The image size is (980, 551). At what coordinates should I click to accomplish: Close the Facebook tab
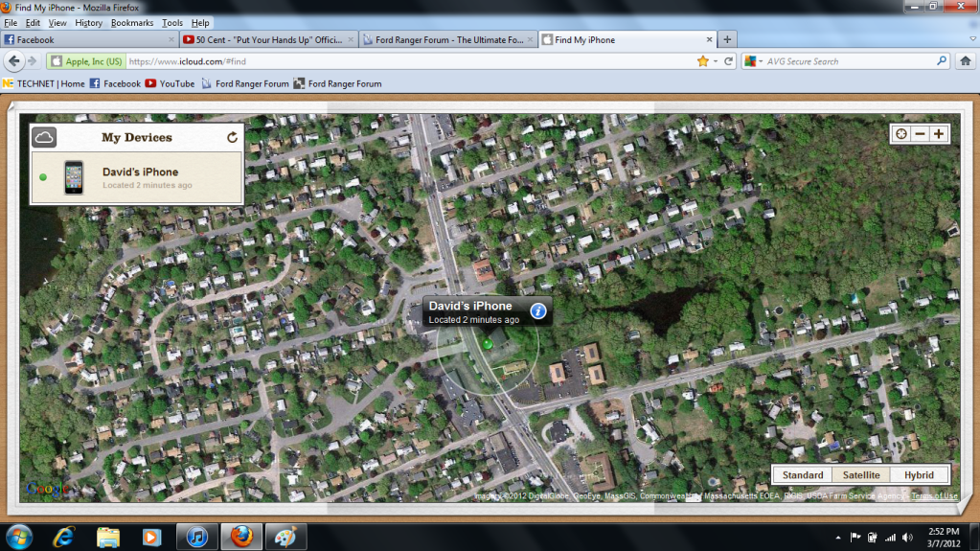171,39
